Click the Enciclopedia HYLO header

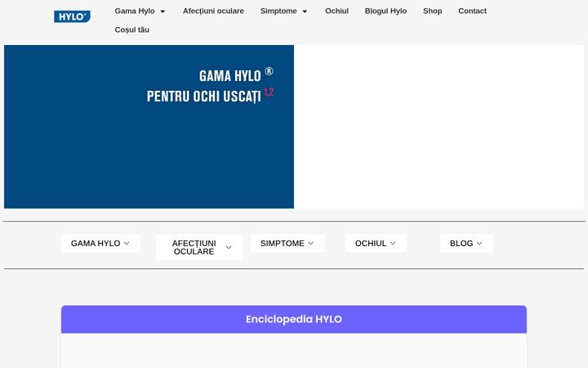click(294, 319)
